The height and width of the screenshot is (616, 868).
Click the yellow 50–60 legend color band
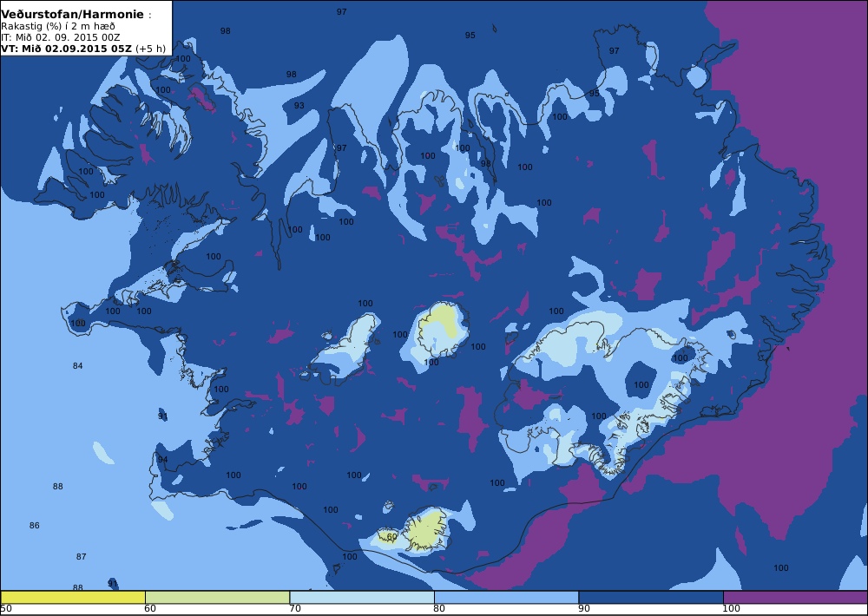pos(73,597)
